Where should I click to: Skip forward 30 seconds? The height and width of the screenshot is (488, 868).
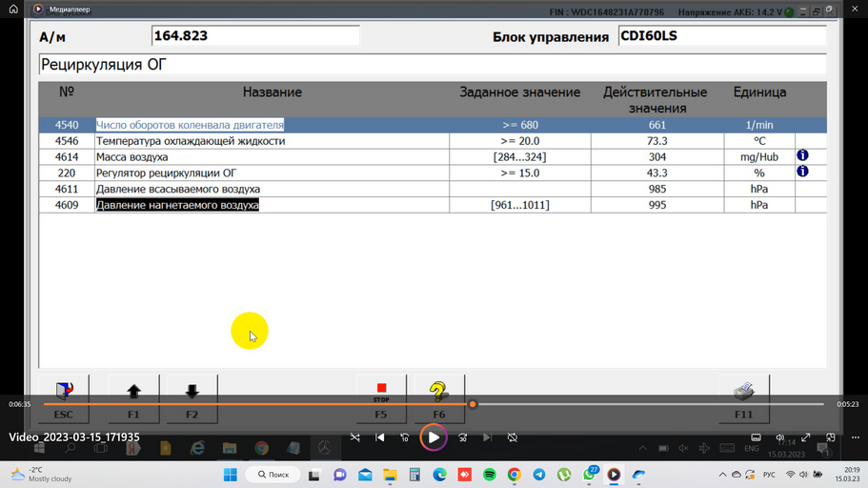pos(463,437)
